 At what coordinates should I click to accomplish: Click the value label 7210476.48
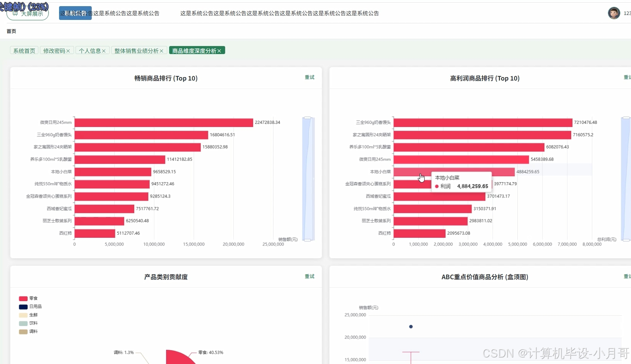tap(585, 122)
